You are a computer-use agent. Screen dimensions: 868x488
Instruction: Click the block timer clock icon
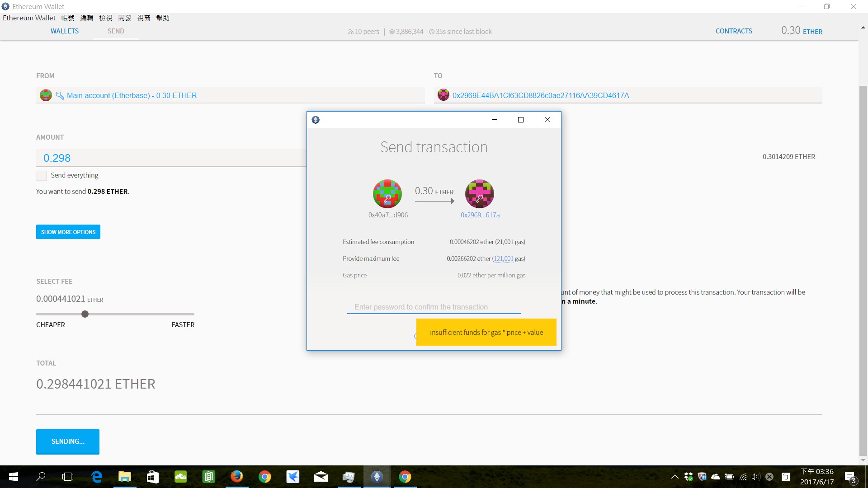pyautogui.click(x=432, y=32)
